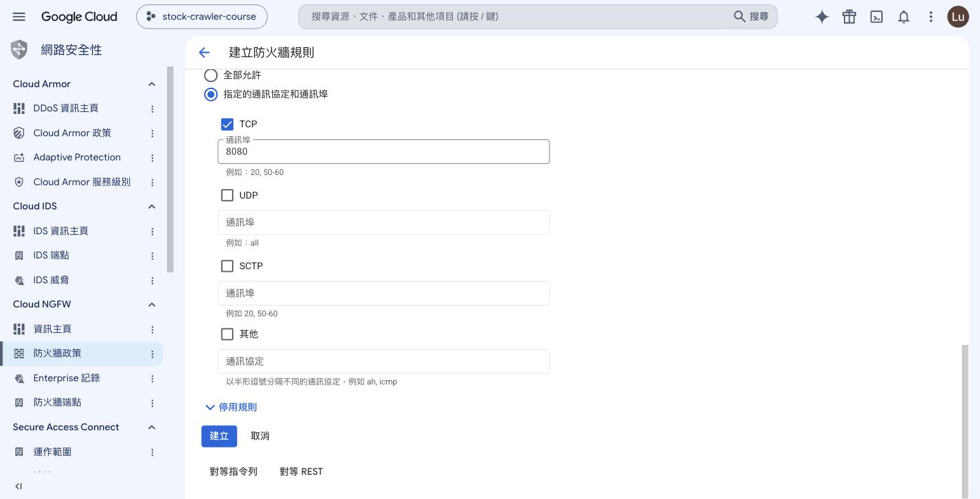Screen dimensions: 980x499
Task: Click the 網路安全性 shield icon
Action: [19, 50]
